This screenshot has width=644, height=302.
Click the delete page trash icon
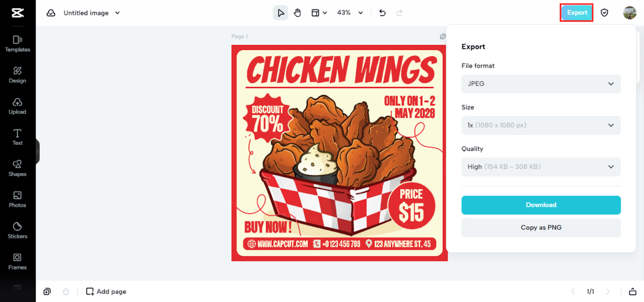pyautogui.click(x=66, y=291)
